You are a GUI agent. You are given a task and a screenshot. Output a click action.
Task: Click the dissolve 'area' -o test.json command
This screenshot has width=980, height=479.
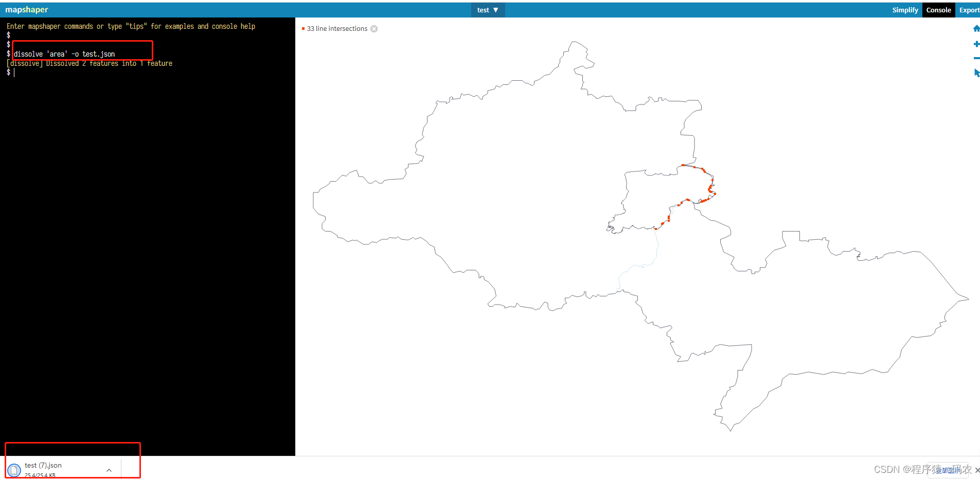[x=64, y=54]
